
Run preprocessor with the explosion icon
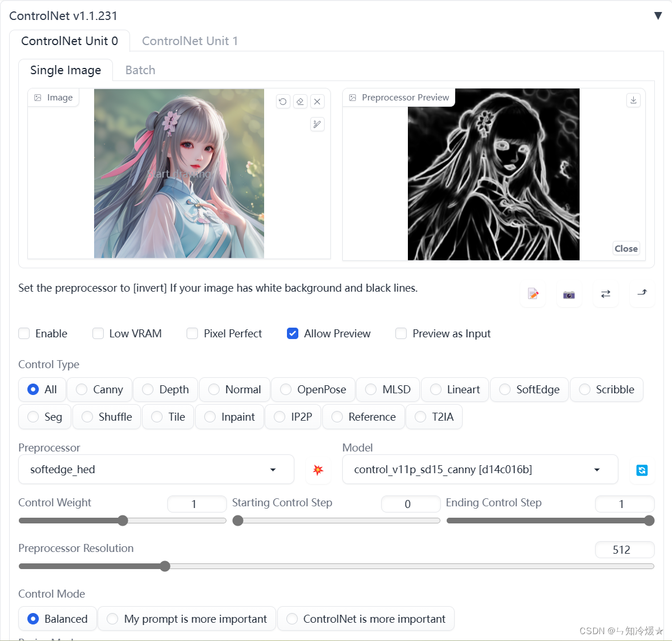click(x=318, y=470)
